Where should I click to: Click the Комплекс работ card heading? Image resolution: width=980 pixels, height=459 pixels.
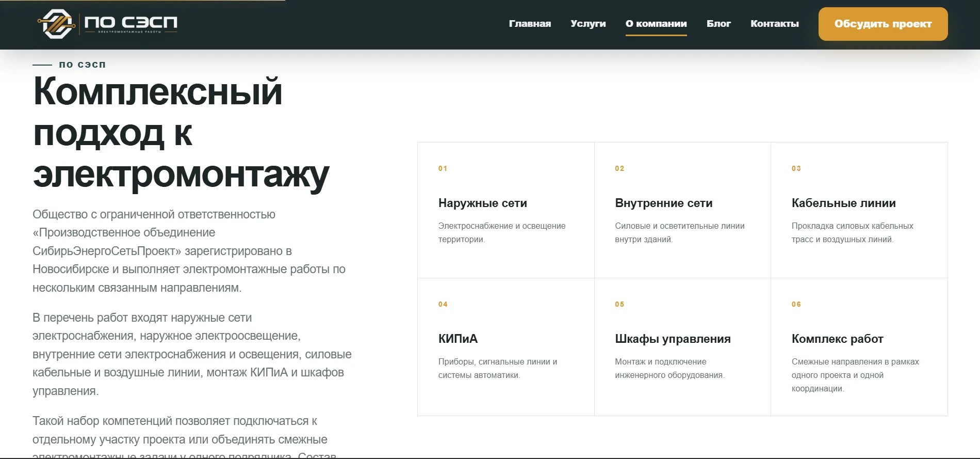click(x=838, y=339)
